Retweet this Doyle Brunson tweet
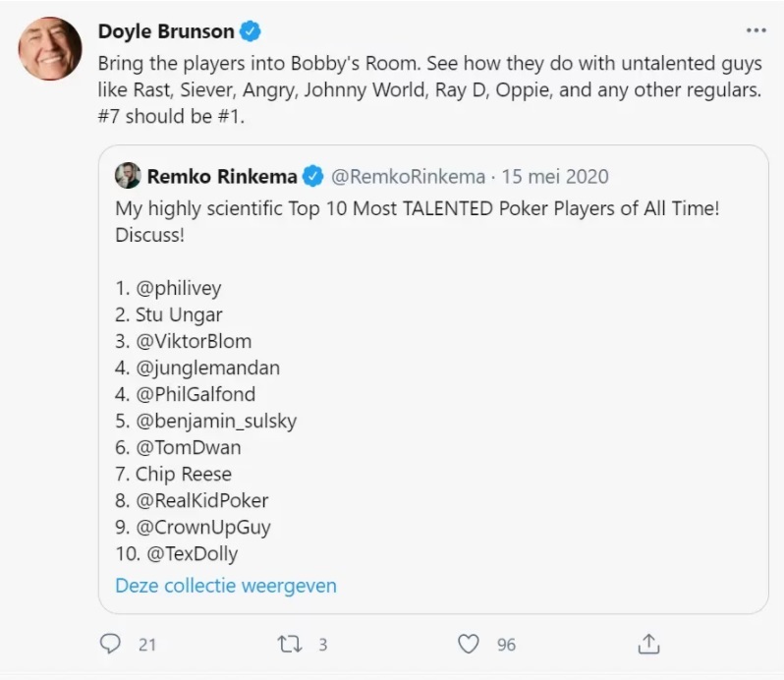Screen dimensions: 784x680 coord(290,644)
